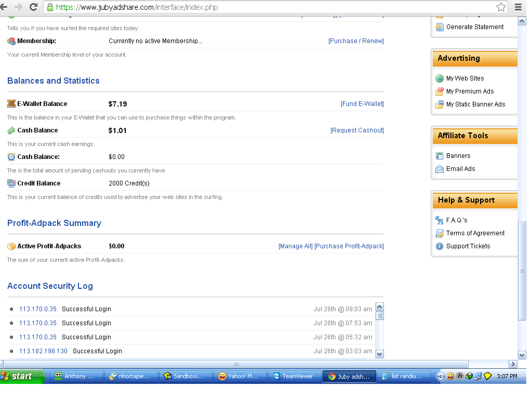Image resolution: width=532 pixels, height=399 pixels.
Task: Click the green Cash Balance money icon
Action: (11, 130)
